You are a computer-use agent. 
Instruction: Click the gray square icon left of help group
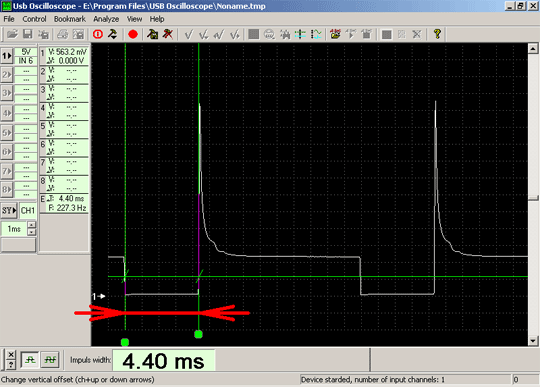pos(386,34)
